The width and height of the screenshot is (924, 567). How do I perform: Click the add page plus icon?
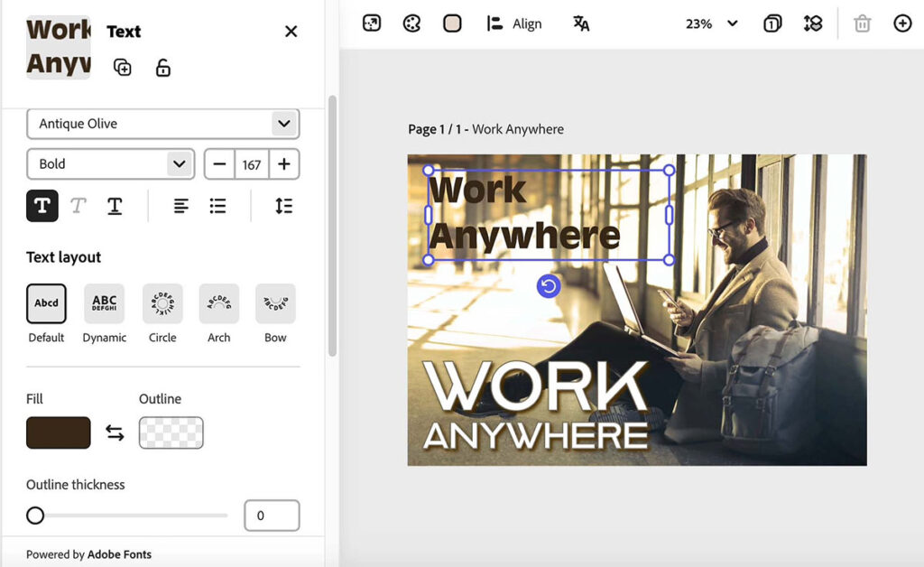(x=902, y=23)
